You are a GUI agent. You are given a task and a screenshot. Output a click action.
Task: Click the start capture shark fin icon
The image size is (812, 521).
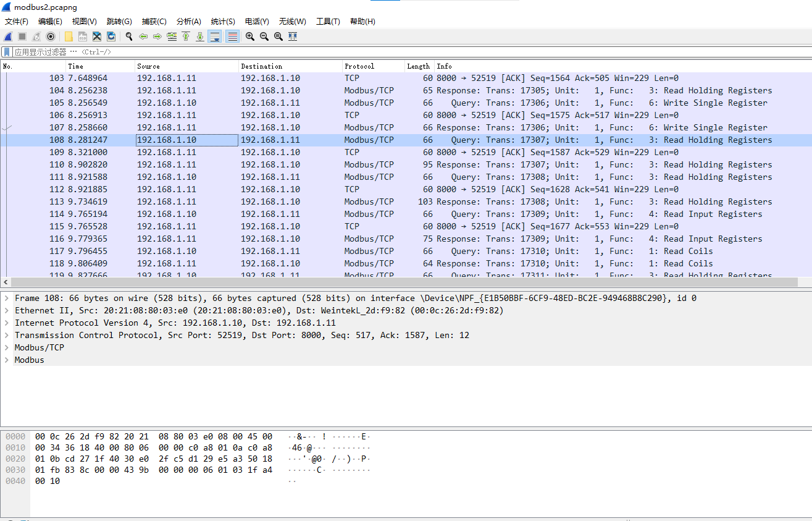pos(8,36)
